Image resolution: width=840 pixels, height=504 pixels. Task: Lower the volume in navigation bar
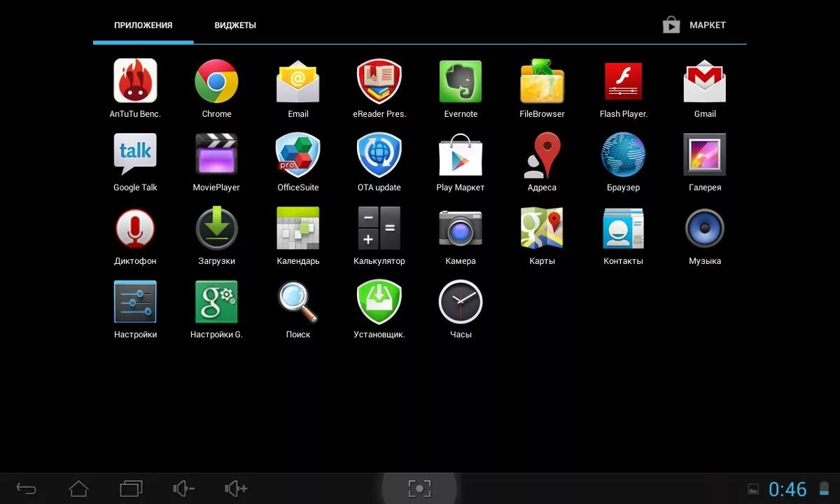[184, 488]
